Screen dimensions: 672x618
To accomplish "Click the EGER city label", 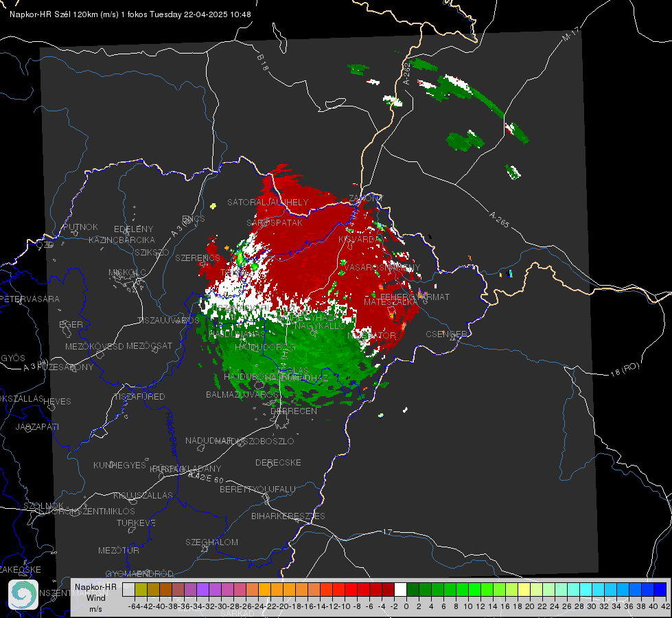I will pos(71,325).
